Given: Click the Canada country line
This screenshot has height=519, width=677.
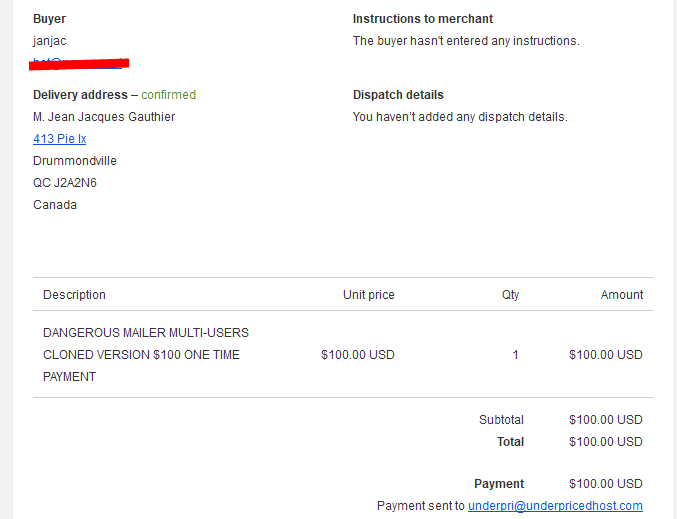Looking at the screenshot, I should (x=55, y=205).
